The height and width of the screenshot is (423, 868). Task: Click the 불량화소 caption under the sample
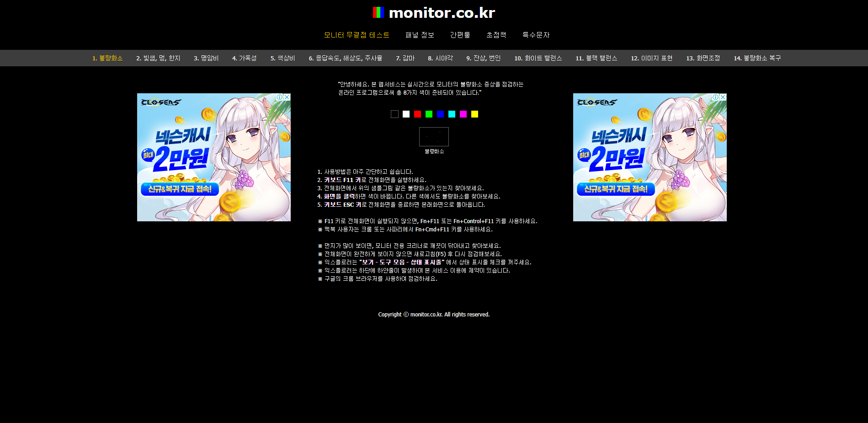click(434, 151)
